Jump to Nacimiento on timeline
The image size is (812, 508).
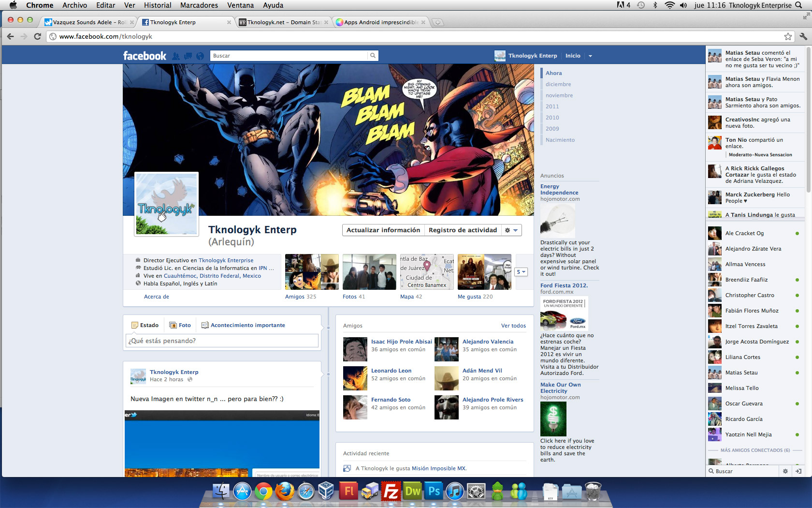(560, 140)
